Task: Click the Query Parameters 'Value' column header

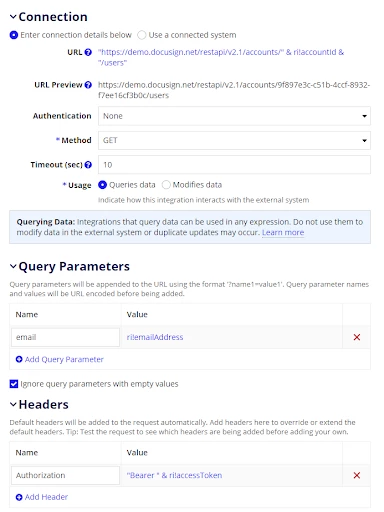Action: [137, 315]
